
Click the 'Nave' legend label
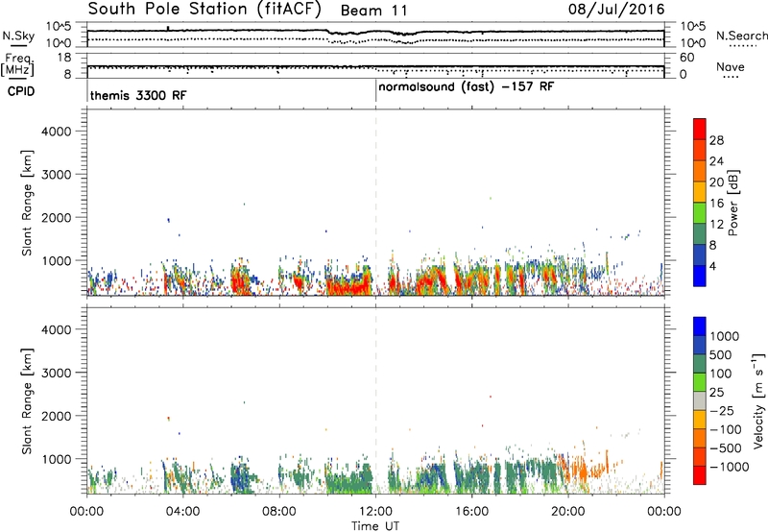pyautogui.click(x=731, y=66)
